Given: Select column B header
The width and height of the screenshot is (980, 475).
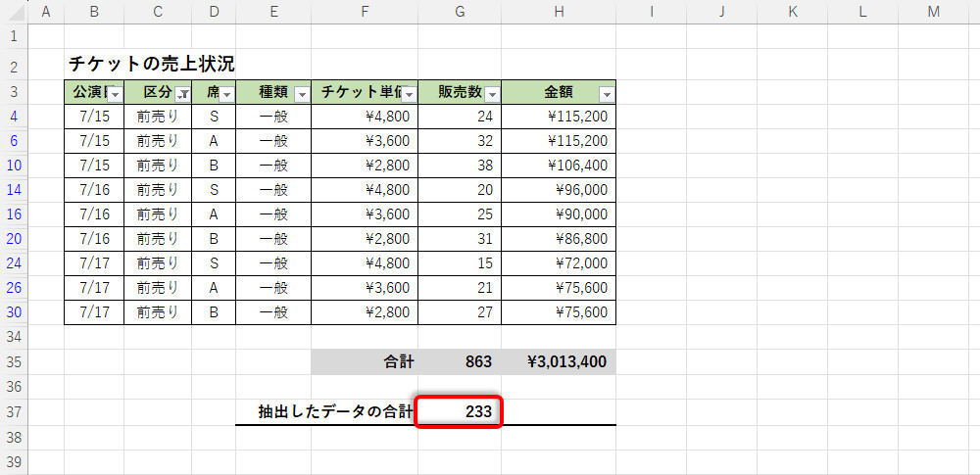Looking at the screenshot, I should pos(94,11).
